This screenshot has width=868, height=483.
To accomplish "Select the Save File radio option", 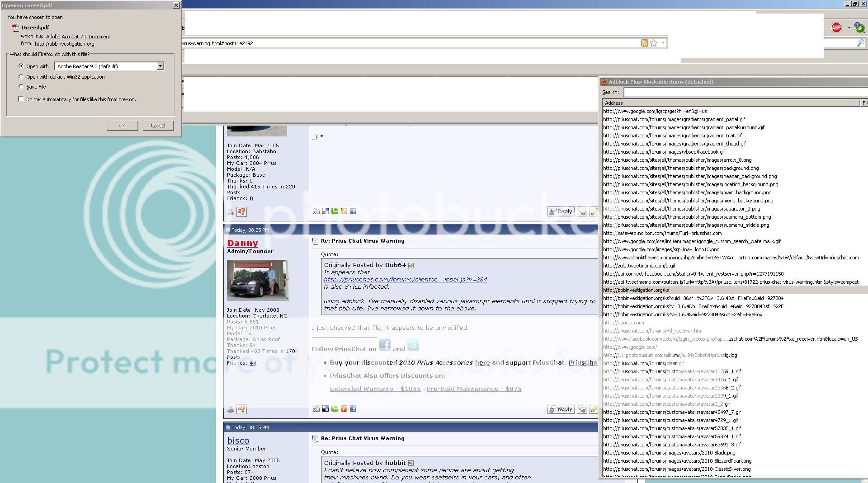I will point(21,87).
